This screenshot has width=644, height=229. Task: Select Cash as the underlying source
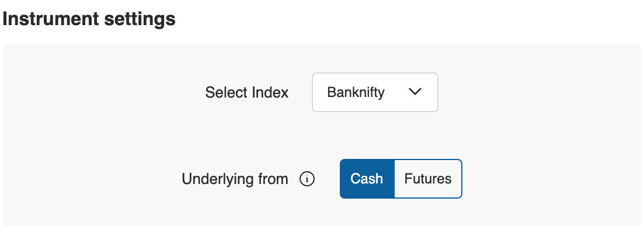click(367, 179)
